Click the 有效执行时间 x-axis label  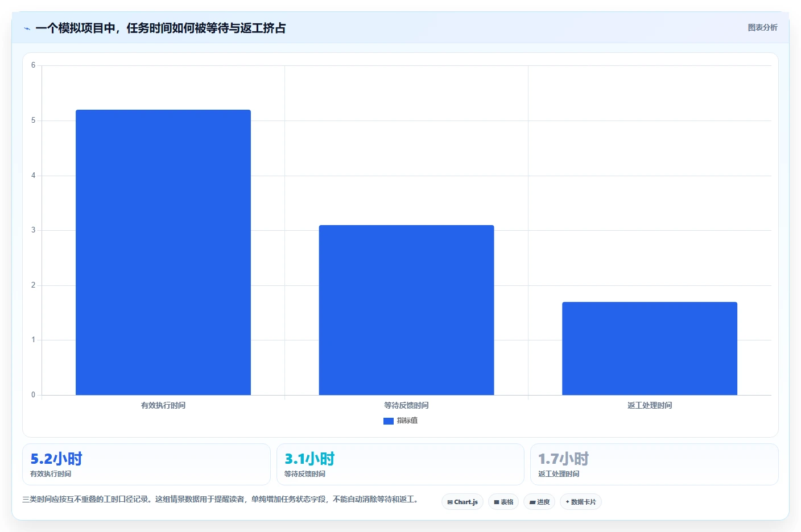pyautogui.click(x=163, y=405)
